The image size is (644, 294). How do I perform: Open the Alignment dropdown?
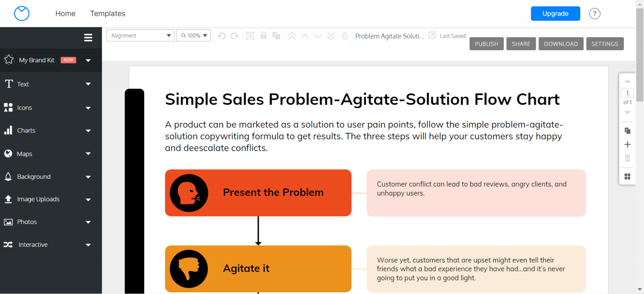(140, 35)
